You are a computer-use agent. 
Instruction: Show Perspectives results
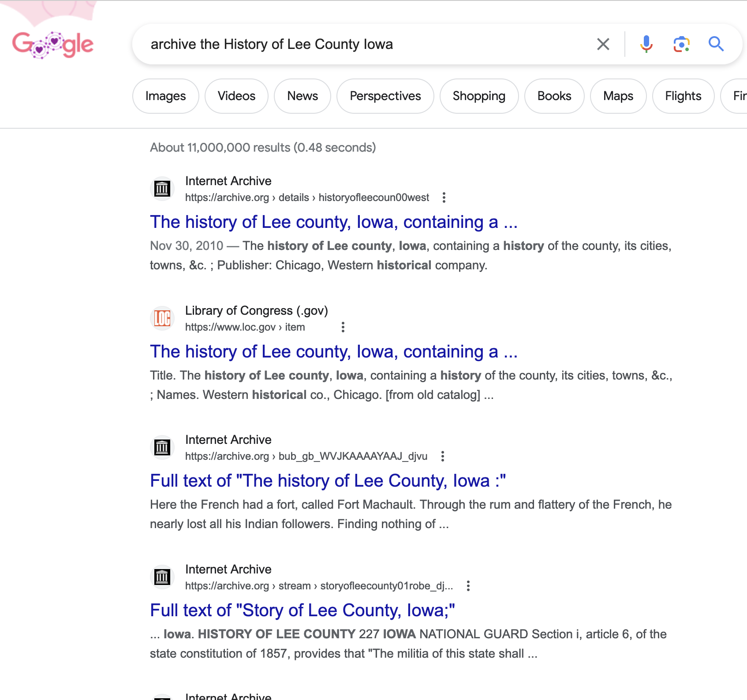coord(385,96)
